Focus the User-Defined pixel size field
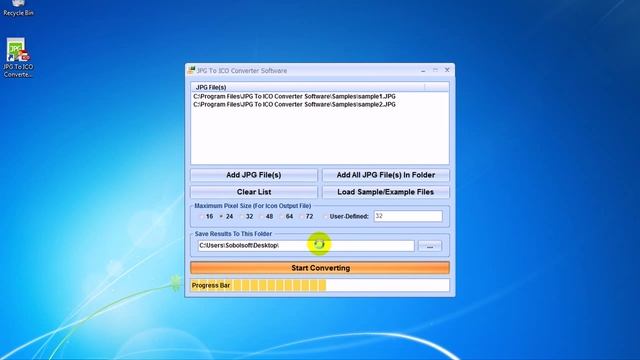Viewport: 640px width, 360px height. coord(408,216)
